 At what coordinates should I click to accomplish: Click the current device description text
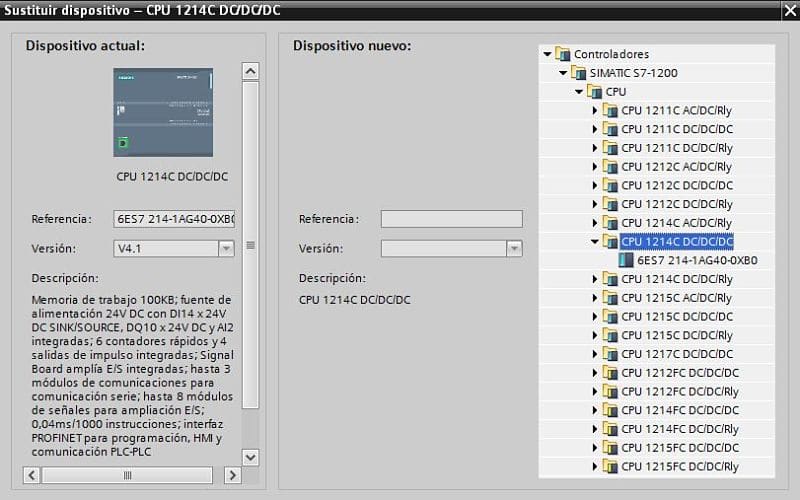[133, 376]
